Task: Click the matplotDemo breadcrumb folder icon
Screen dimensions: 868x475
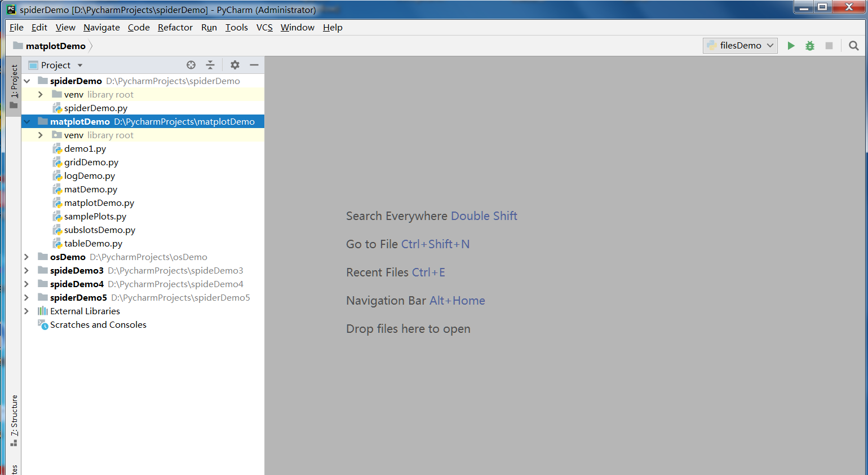Action: coord(18,46)
